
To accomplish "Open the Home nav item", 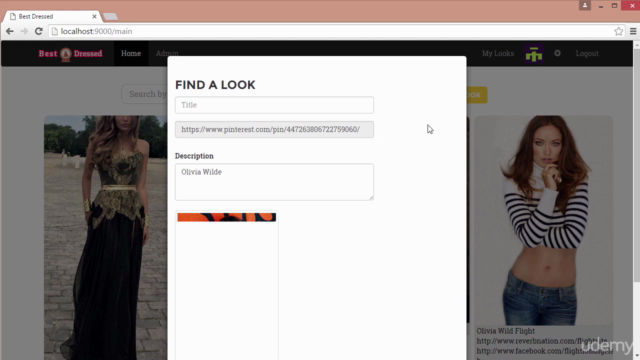I will 131,53.
